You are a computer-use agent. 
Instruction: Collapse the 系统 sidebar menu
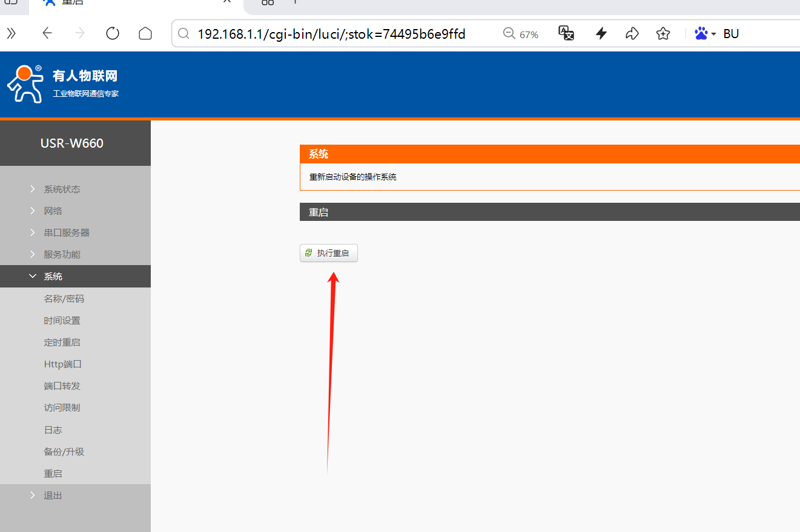point(75,276)
